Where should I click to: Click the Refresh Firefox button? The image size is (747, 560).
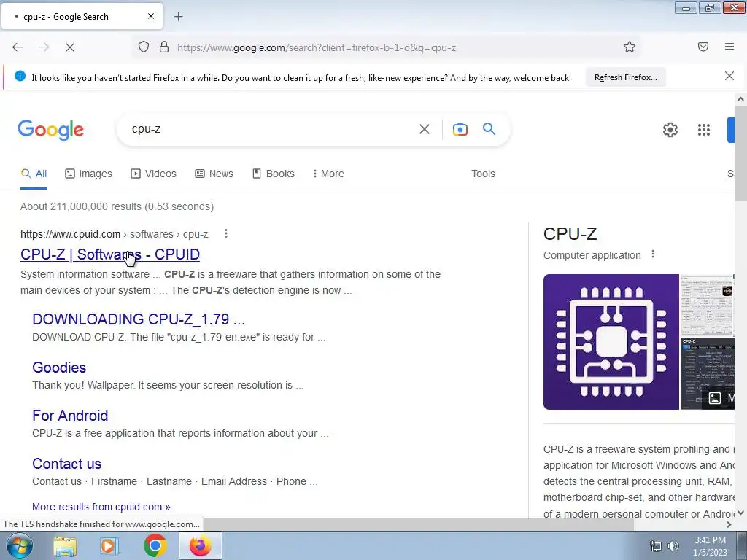(x=625, y=77)
